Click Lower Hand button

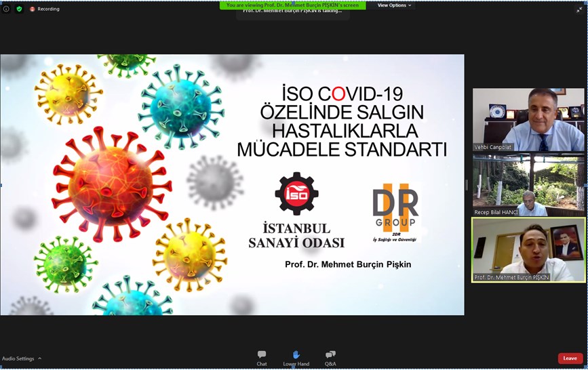pyautogui.click(x=296, y=358)
